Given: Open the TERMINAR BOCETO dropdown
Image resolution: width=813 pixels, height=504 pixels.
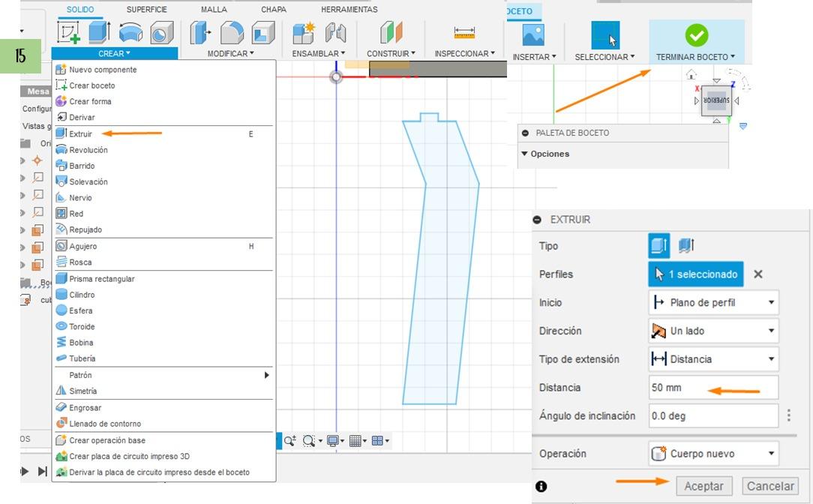Looking at the screenshot, I should click(x=695, y=57).
